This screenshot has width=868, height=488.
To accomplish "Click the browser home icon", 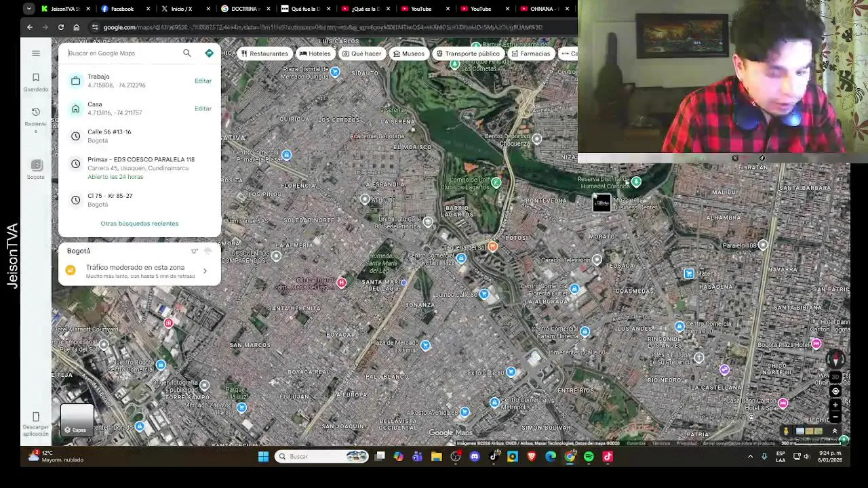I will click(x=77, y=27).
